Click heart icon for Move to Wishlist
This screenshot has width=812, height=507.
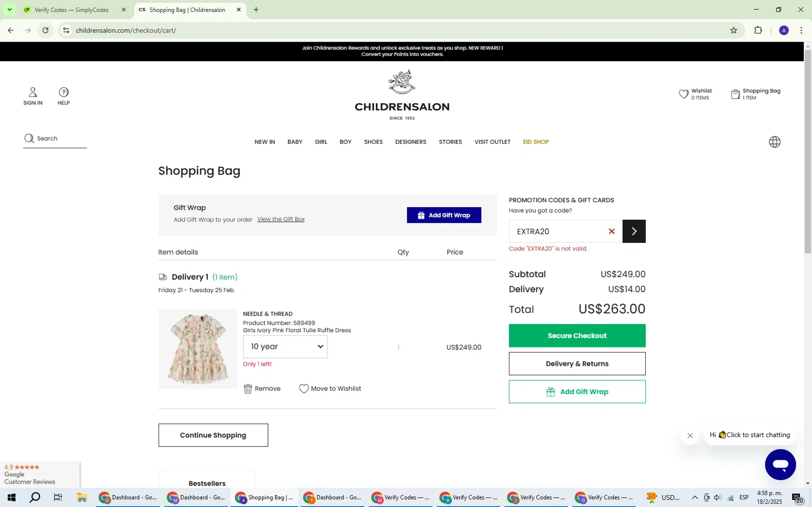coord(304,389)
